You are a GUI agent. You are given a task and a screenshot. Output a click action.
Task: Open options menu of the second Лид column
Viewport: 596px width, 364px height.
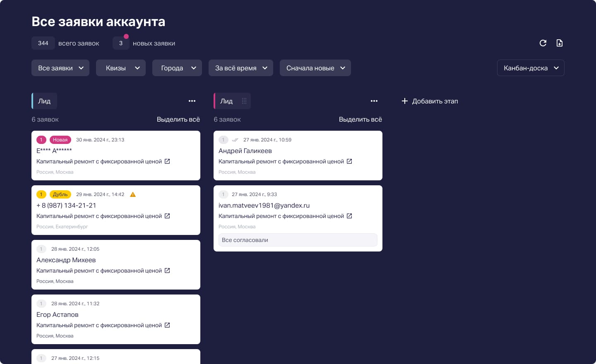click(374, 101)
